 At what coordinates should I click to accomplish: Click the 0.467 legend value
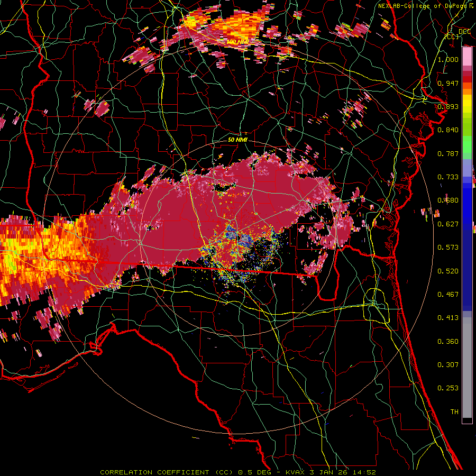(x=448, y=295)
